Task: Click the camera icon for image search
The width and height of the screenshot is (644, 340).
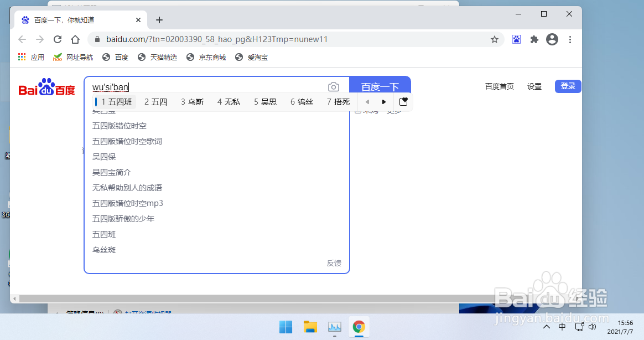Action: pos(334,86)
